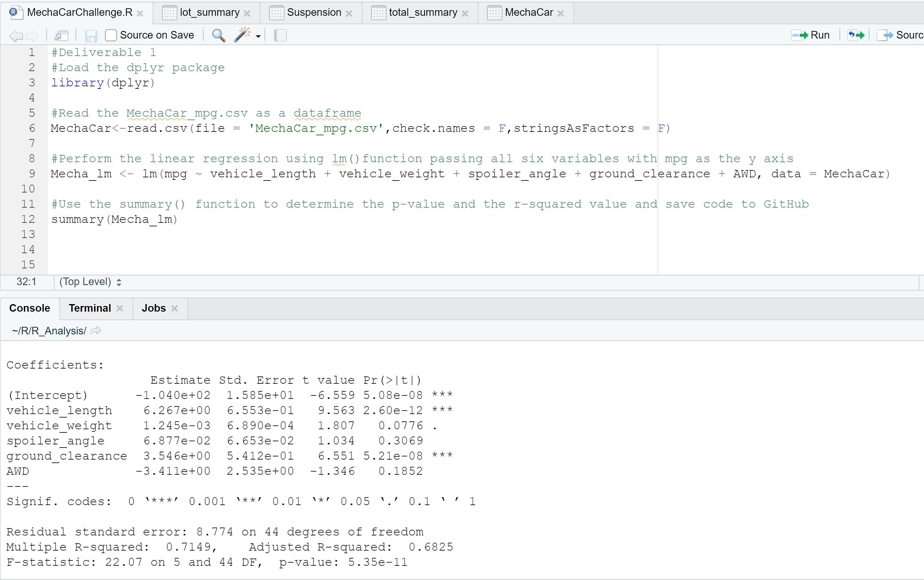Expand the code tools dropdown arrow
Image resolution: width=924 pixels, height=580 pixels.
point(258,36)
